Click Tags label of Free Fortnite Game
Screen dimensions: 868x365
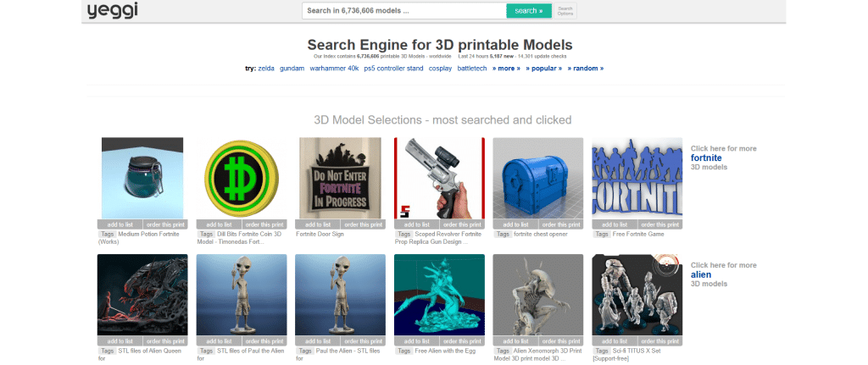pos(602,235)
